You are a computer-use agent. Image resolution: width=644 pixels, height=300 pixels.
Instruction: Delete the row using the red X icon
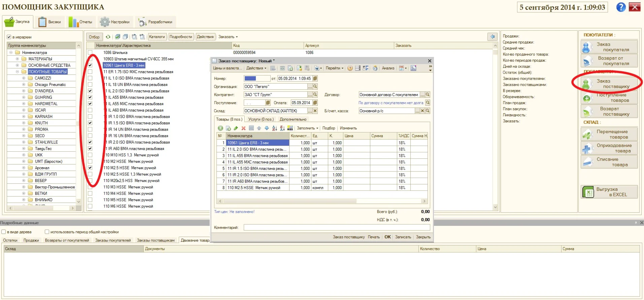(x=243, y=128)
